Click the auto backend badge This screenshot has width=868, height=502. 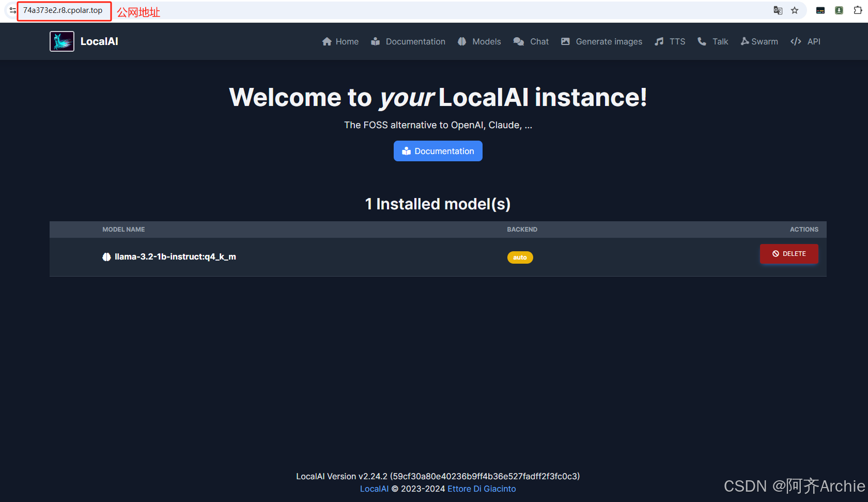click(x=520, y=257)
